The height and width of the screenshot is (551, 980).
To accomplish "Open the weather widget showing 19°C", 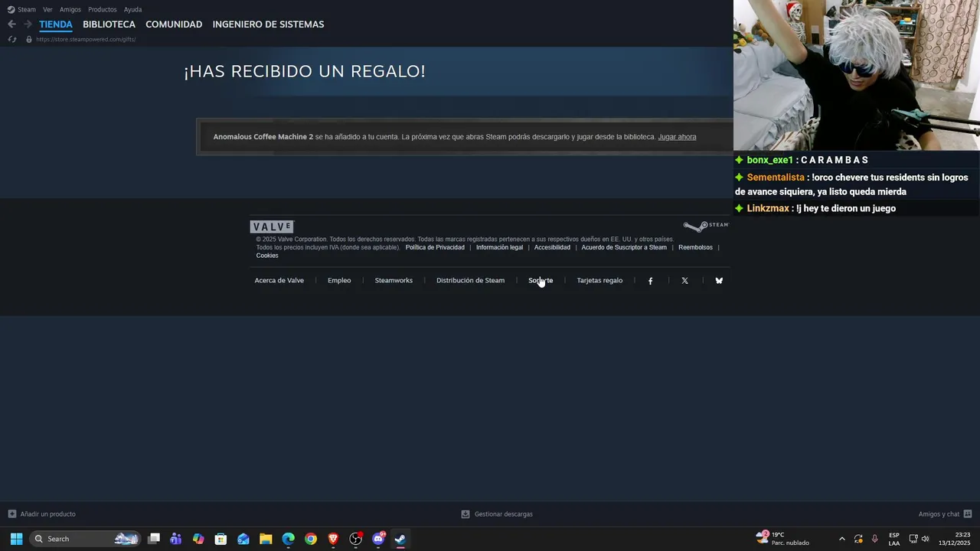I will tap(782, 539).
